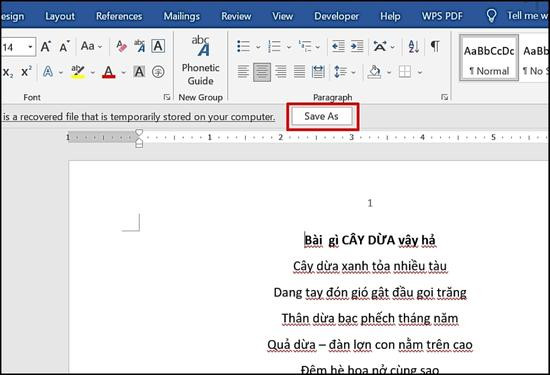This screenshot has width=550, height=375.
Task: Click the page number 1 in header
Action: coord(370,203)
